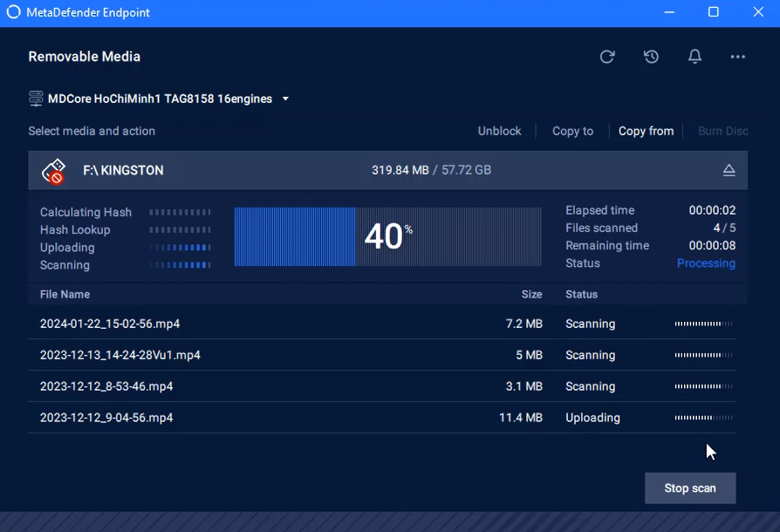Viewport: 780px width, 532px height.
Task: Click the F:\ KINGSTON drive label
Action: point(123,171)
